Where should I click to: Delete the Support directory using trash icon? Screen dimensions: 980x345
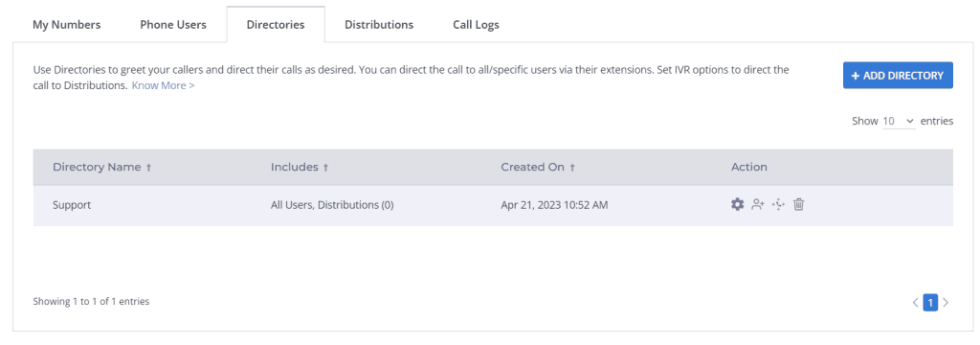pos(798,204)
